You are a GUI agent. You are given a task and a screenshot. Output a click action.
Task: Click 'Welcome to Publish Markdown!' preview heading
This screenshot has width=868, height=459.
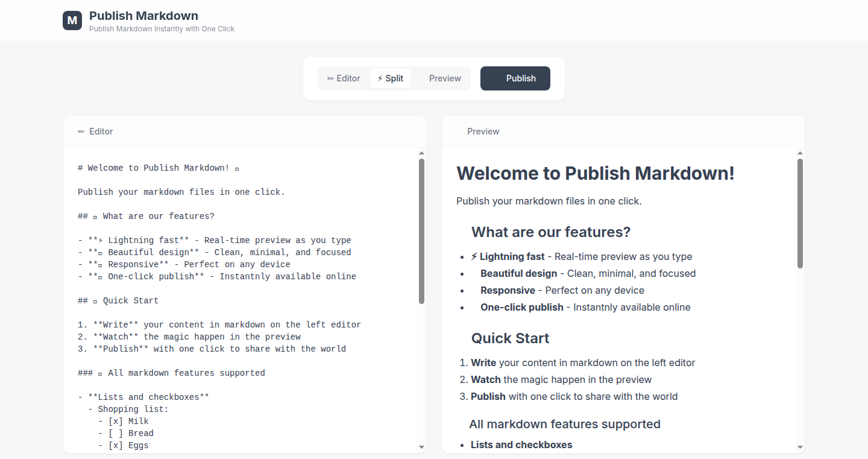click(x=596, y=174)
